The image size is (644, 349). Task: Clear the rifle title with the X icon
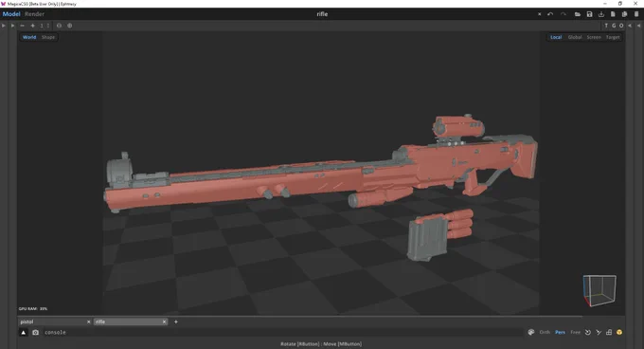point(539,14)
